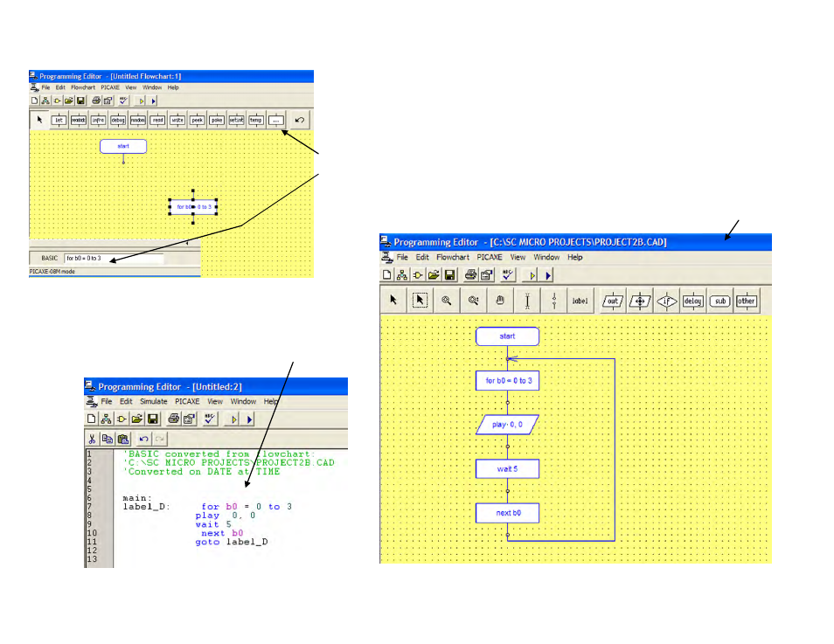The height and width of the screenshot is (644, 834).
Task: Select the arrow pointer tool in Untitled Flowchart:1
Action: pyautogui.click(x=39, y=121)
